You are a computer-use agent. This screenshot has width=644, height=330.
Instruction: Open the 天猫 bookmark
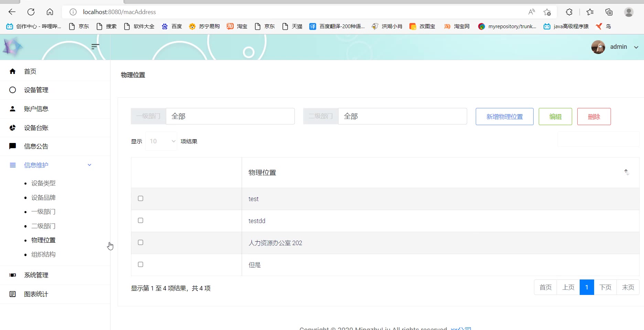click(292, 26)
